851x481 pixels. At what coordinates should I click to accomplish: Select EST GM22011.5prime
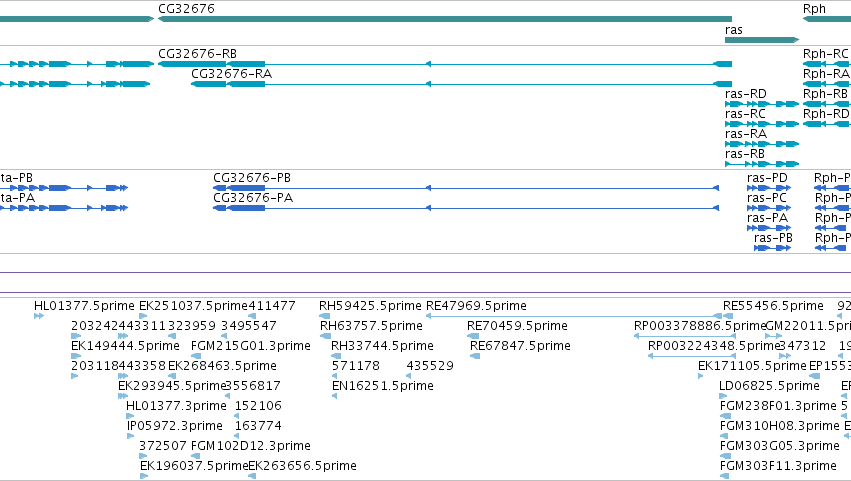(808, 326)
